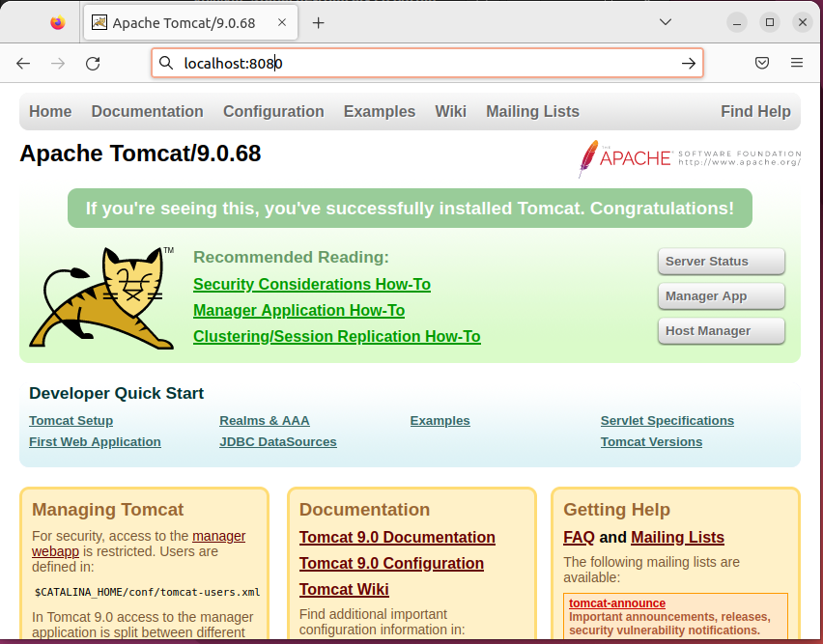The height and width of the screenshot is (644, 823).
Task: Click the Managing Tomcat heading
Action: click(x=107, y=509)
